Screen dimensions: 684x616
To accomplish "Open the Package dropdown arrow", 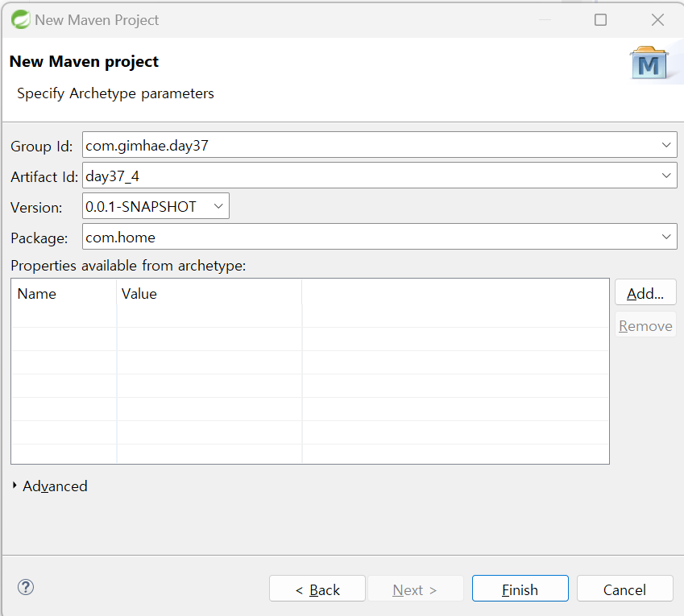I will coord(666,237).
